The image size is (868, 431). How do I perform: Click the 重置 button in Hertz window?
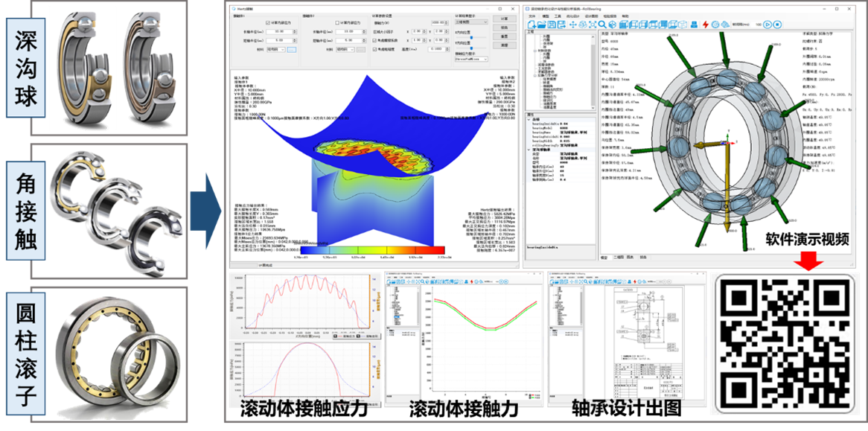coord(504,36)
